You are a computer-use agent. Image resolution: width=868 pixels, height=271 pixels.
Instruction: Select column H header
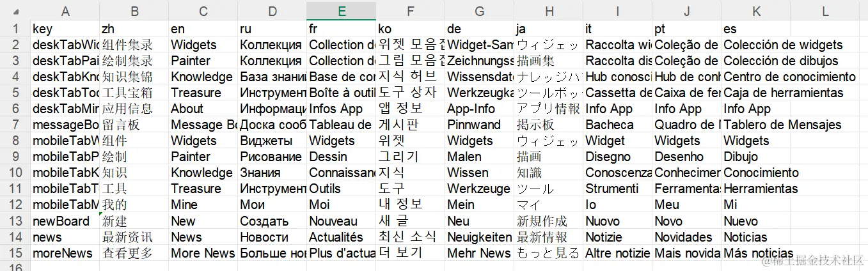point(548,11)
